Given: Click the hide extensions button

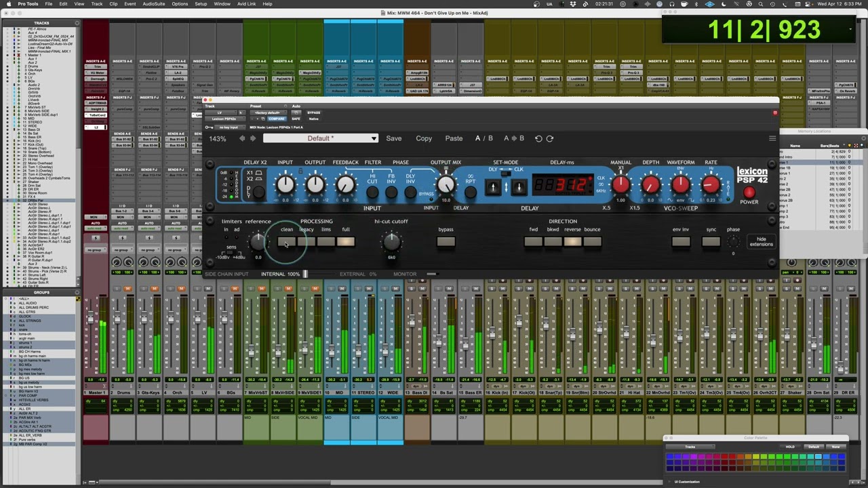Looking at the screenshot, I should 761,242.
